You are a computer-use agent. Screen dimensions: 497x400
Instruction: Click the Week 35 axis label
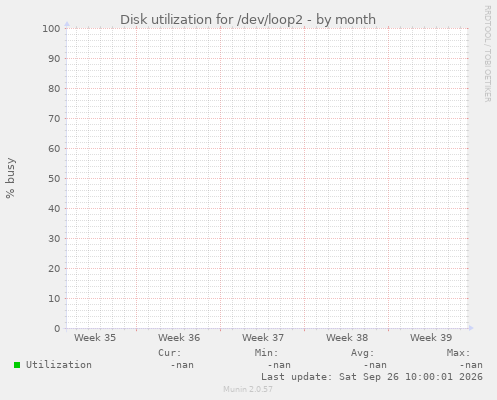[95, 338]
